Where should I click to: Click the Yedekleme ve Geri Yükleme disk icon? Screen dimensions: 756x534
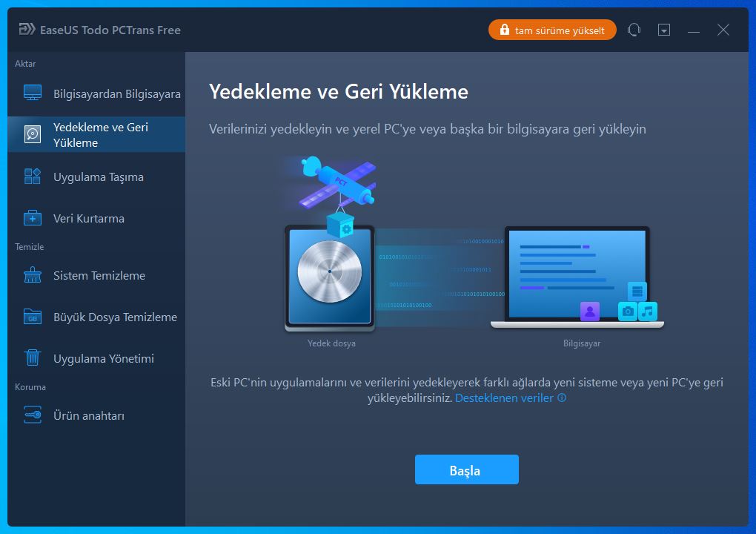33,134
